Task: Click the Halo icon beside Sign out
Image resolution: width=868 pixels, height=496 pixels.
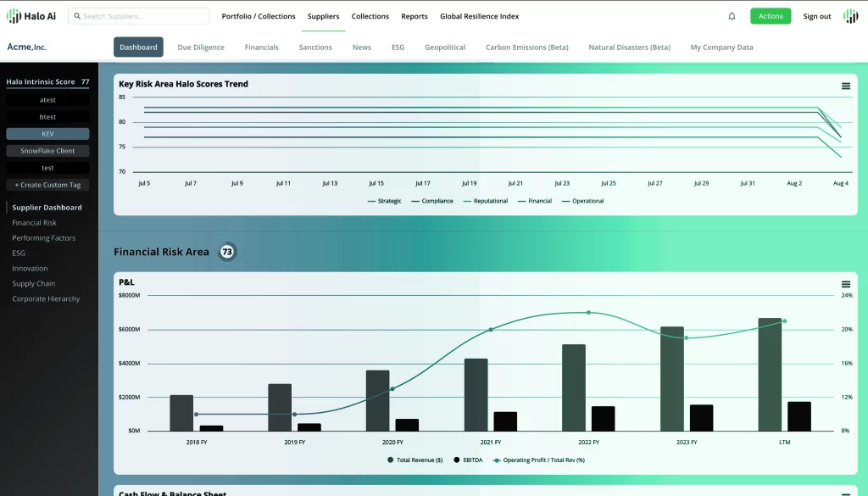Action: [850, 16]
